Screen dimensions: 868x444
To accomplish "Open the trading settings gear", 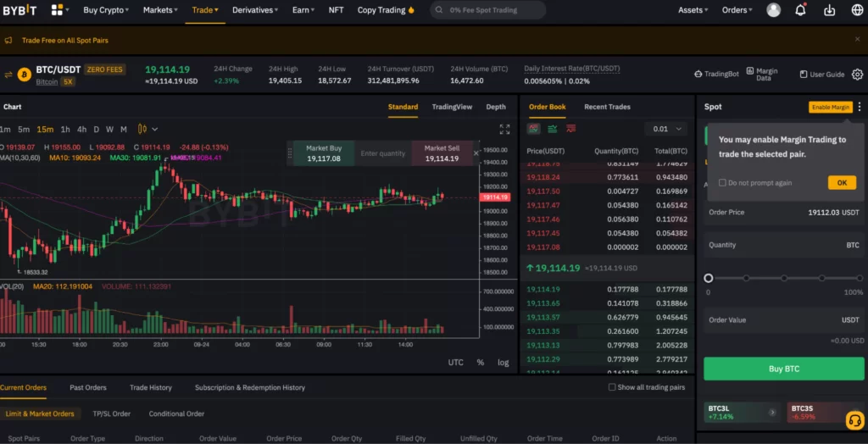I will [858, 75].
